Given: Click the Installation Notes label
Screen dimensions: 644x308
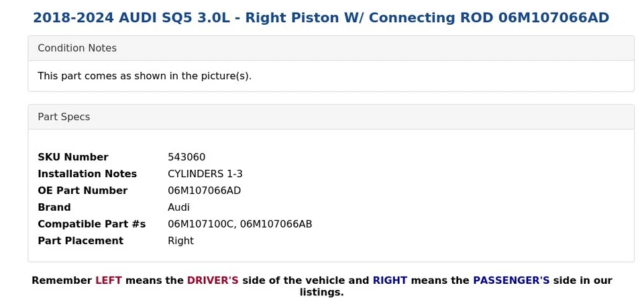Looking at the screenshot, I should coord(87,174).
